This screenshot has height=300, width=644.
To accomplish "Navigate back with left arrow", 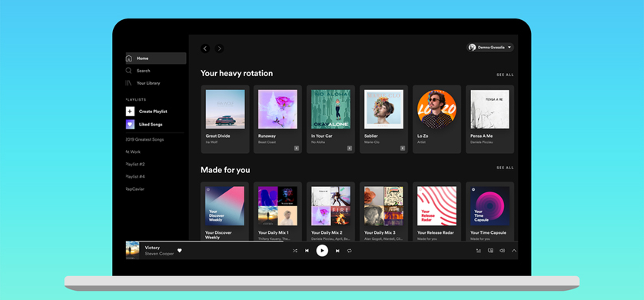I will click(x=205, y=48).
